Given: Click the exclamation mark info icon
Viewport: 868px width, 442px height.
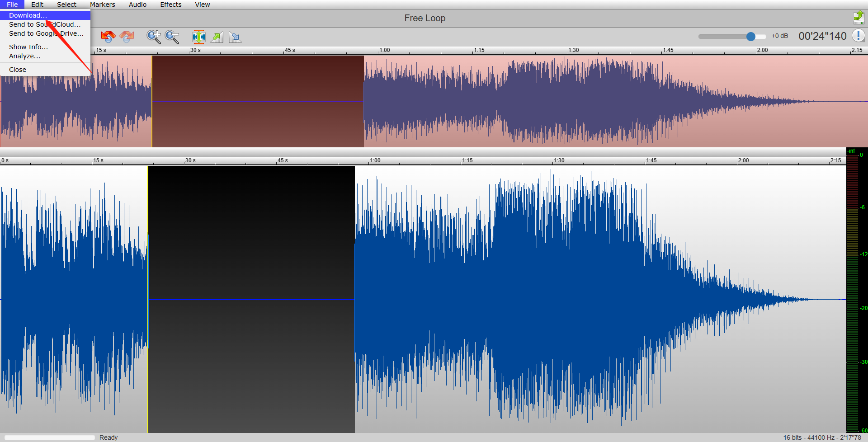Looking at the screenshot, I should (x=858, y=36).
